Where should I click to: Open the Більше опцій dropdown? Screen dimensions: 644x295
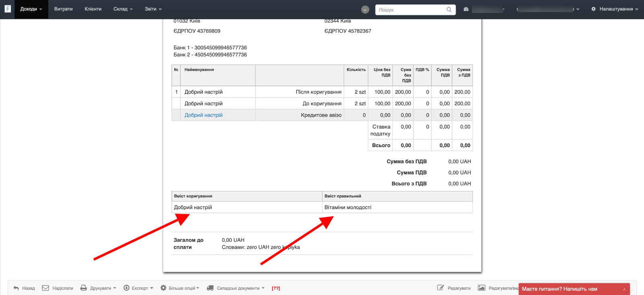(x=180, y=288)
